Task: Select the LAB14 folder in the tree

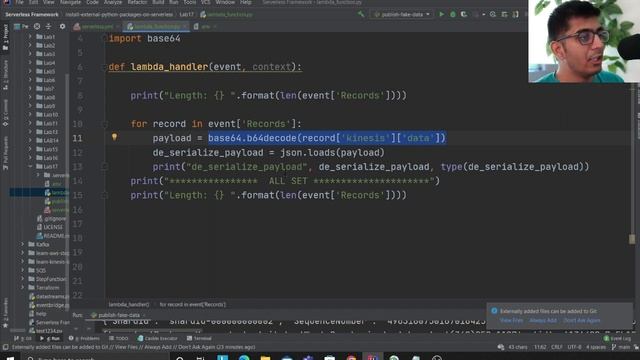Action: click(47, 140)
